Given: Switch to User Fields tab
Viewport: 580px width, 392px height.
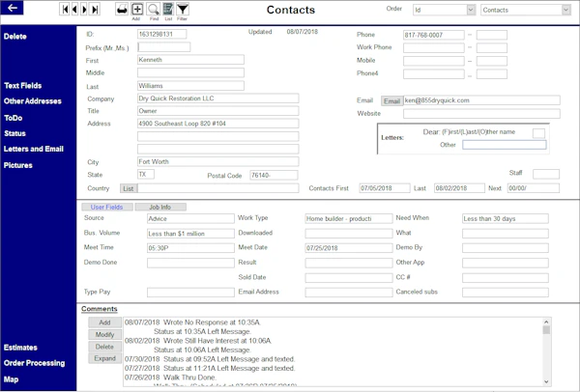Looking at the screenshot, I should [x=107, y=207].
